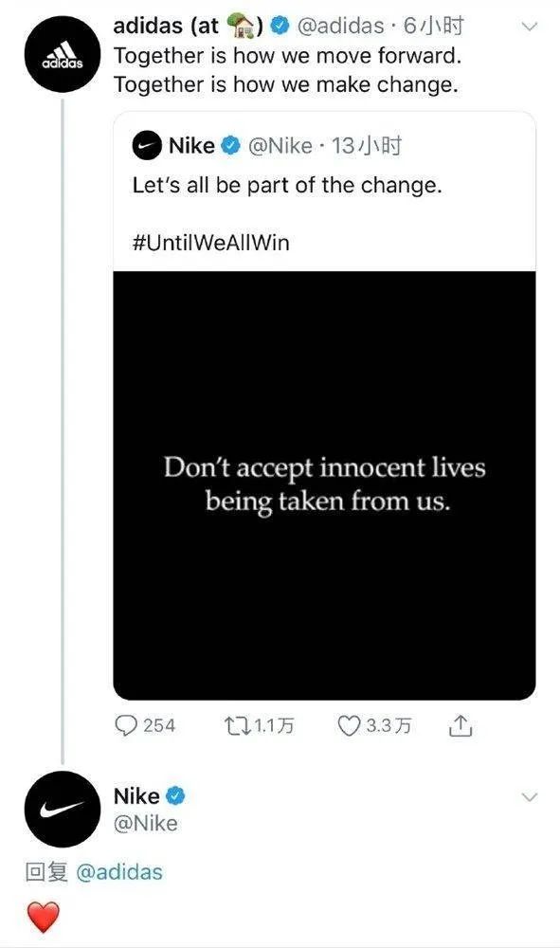Click the verified badge beside bottom Nike name
560x948 pixels.
click(x=175, y=795)
